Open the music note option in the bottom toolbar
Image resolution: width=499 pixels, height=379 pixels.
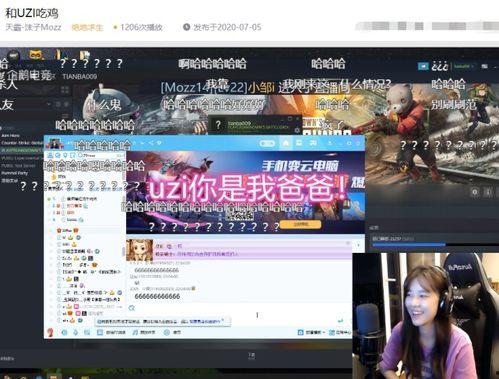(135, 332)
